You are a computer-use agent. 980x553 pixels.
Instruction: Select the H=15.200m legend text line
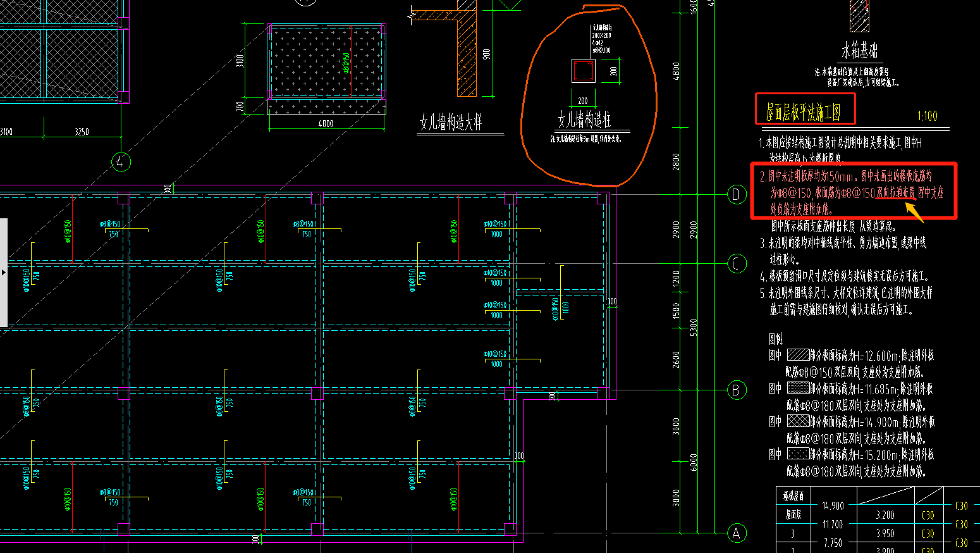(x=872, y=454)
